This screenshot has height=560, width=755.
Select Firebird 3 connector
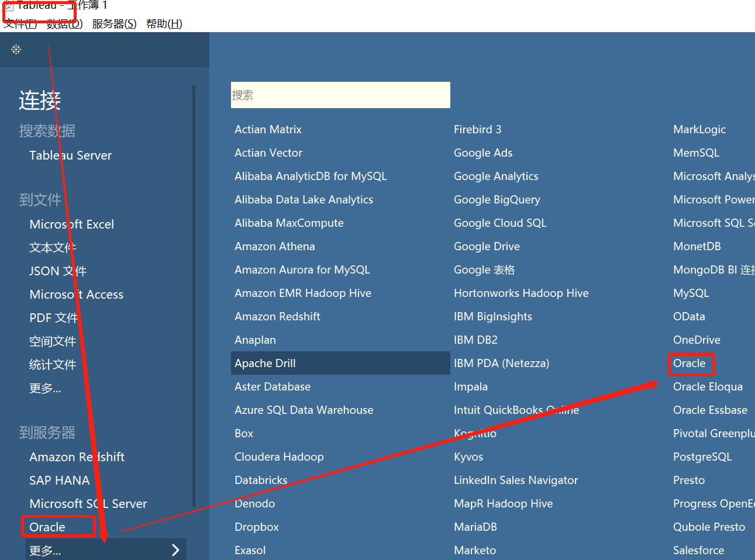[x=478, y=129]
